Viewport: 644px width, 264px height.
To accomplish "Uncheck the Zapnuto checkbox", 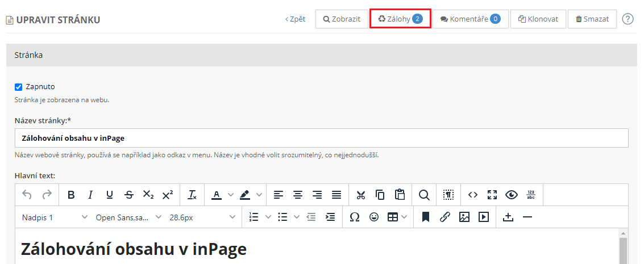I will 18,87.
